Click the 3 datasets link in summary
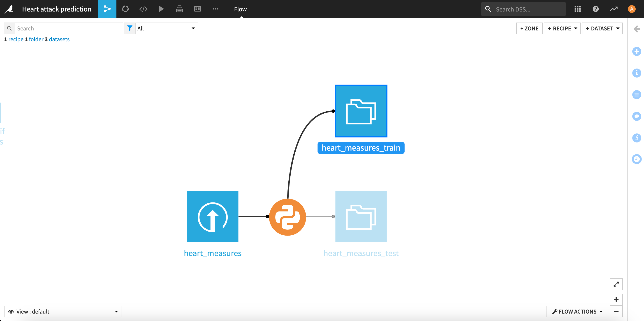The height and width of the screenshot is (321, 644). 59,39
